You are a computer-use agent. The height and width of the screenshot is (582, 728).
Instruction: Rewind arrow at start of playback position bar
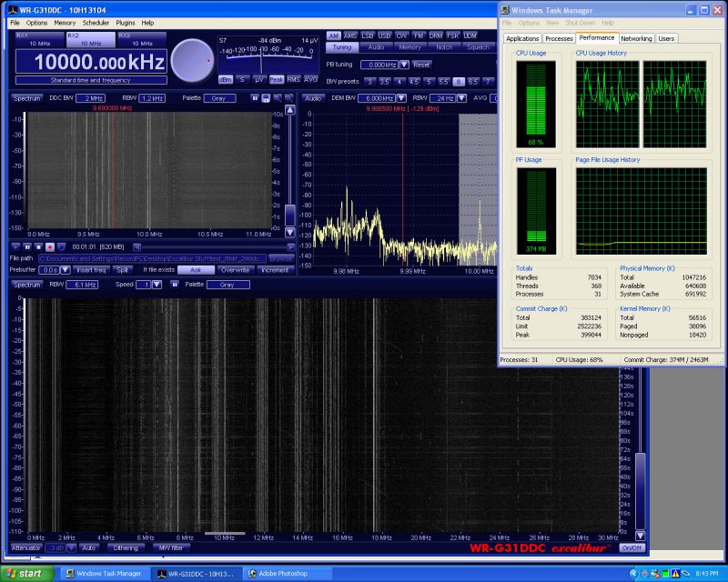(x=137, y=247)
